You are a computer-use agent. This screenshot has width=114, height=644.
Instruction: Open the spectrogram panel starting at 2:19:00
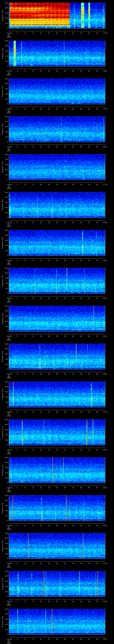pos(57,129)
